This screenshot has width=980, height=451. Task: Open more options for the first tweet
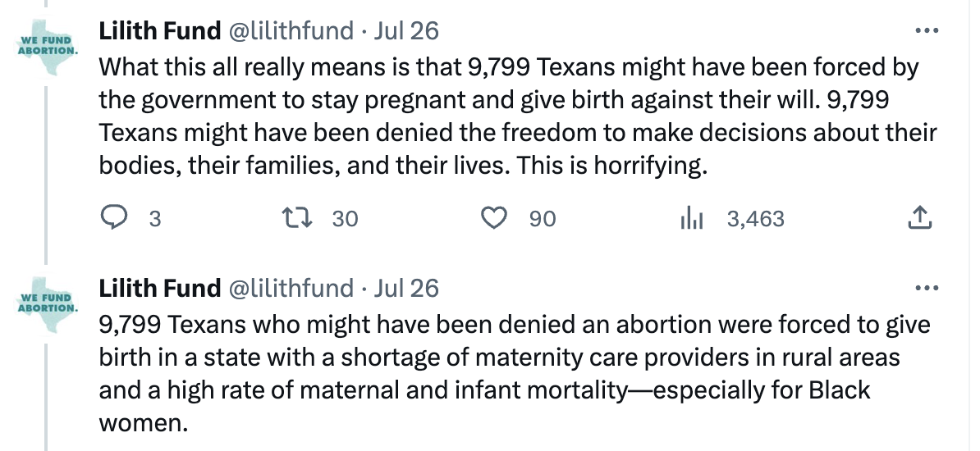[926, 31]
